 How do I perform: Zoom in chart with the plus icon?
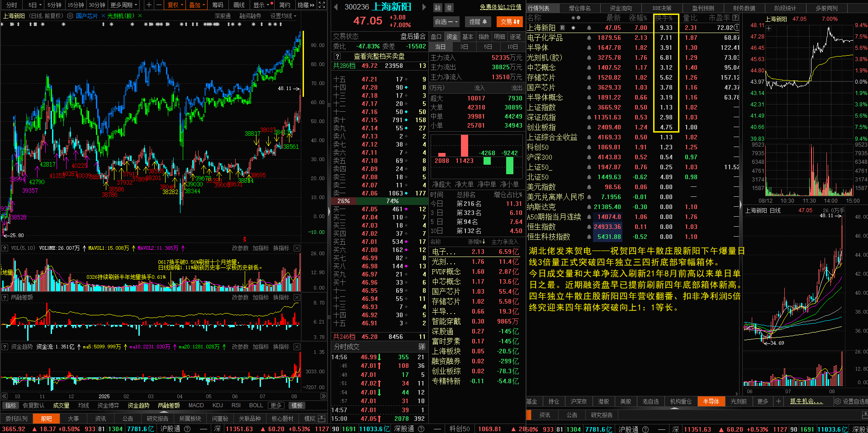(149, 5)
